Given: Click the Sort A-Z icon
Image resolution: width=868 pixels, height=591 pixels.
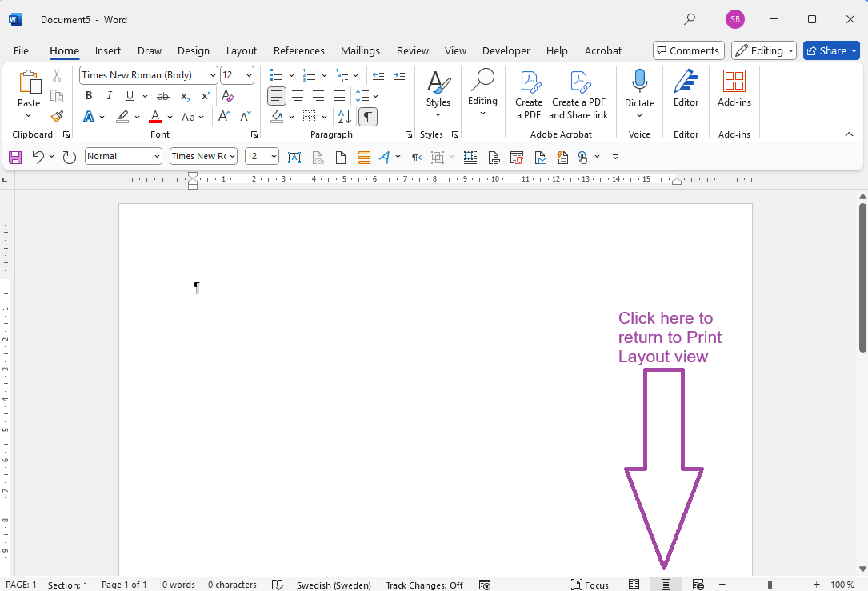Looking at the screenshot, I should tap(344, 117).
